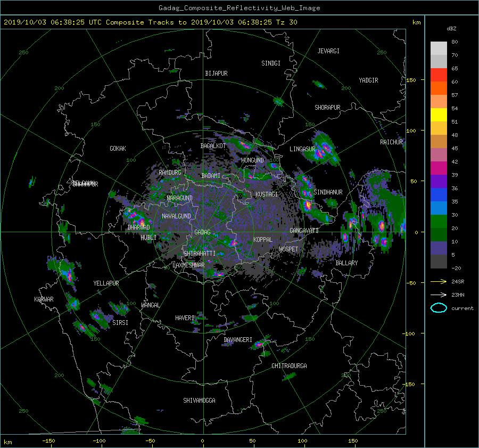This screenshot has width=479, height=448.
Task: Click the SINDHANUR city label
Action: (x=328, y=192)
